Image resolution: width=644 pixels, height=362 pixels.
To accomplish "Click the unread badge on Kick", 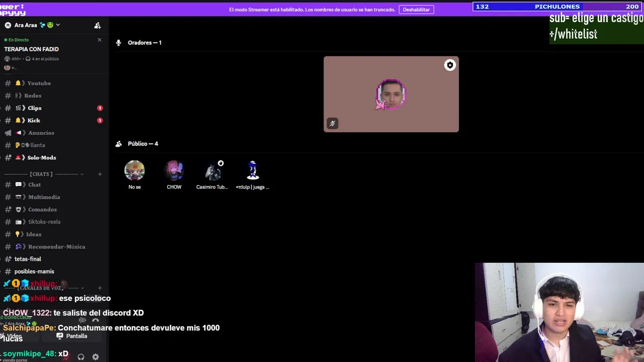I will tap(100, 121).
